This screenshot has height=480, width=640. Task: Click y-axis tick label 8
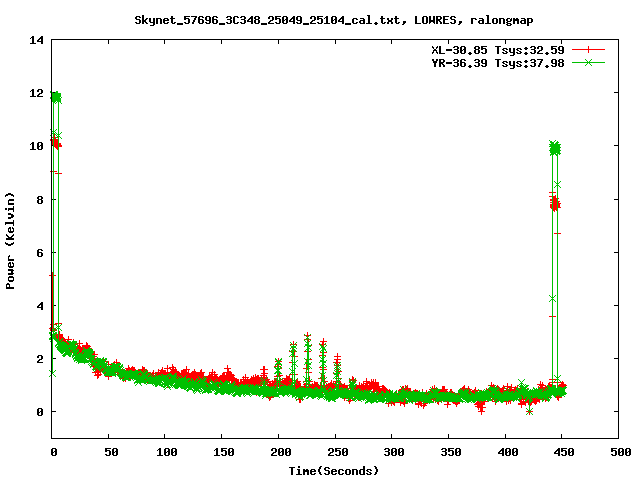(x=40, y=200)
